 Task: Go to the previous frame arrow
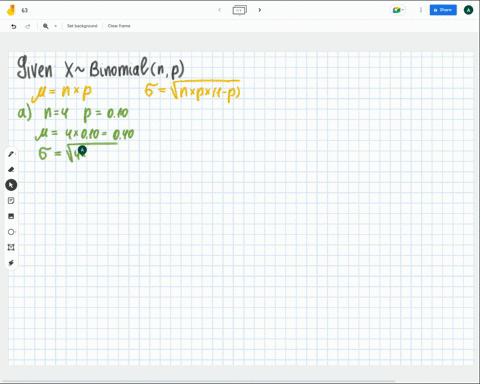coord(219,10)
